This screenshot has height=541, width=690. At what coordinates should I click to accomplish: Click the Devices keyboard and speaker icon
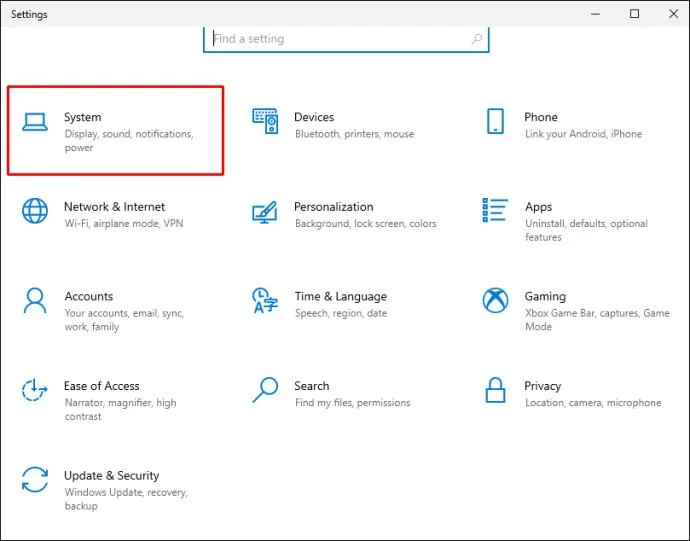click(x=265, y=121)
